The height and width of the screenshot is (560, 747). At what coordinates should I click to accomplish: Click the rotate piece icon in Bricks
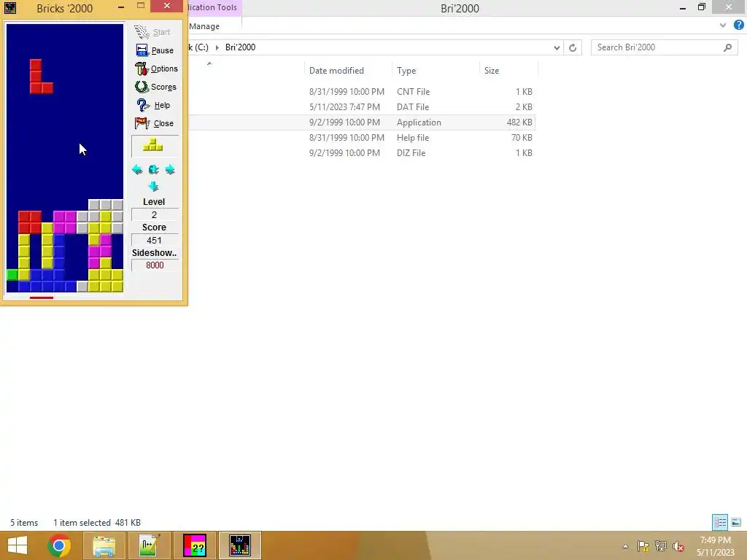coord(153,169)
